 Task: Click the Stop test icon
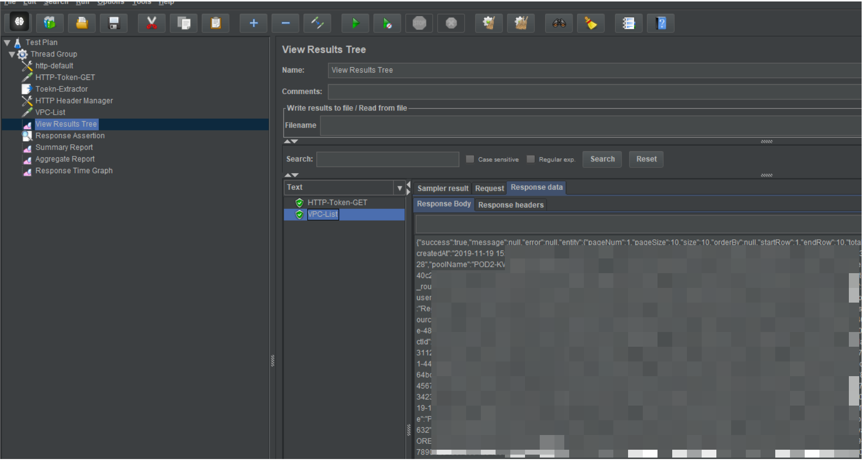coord(419,23)
